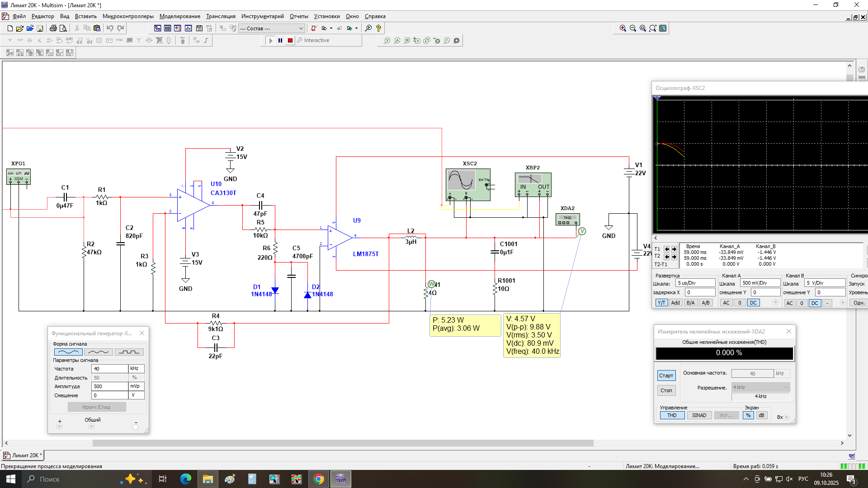Click the Print icon in toolbar
868x488 pixels.
[53, 28]
